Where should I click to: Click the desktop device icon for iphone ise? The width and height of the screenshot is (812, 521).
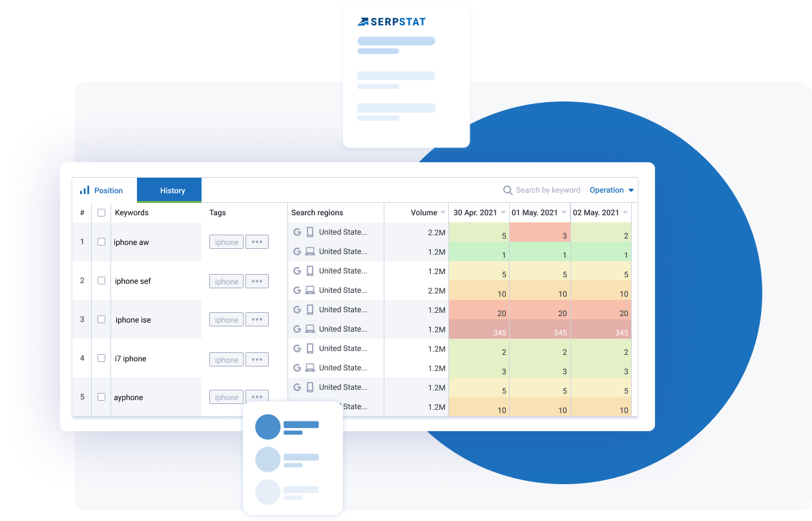(x=310, y=329)
